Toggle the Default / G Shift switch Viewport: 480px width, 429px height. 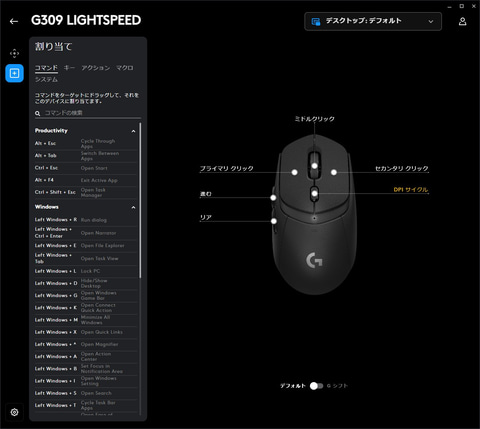pos(316,386)
